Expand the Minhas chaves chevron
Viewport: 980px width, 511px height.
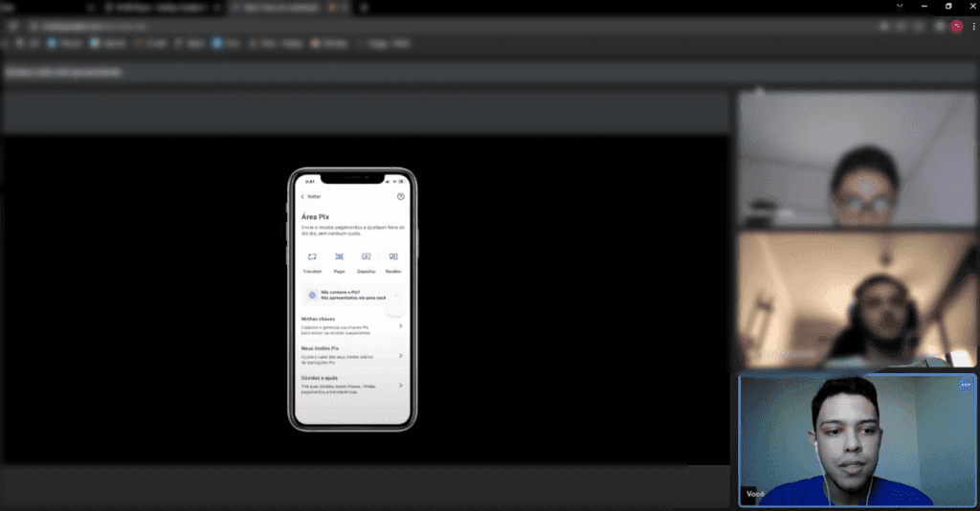(x=401, y=326)
